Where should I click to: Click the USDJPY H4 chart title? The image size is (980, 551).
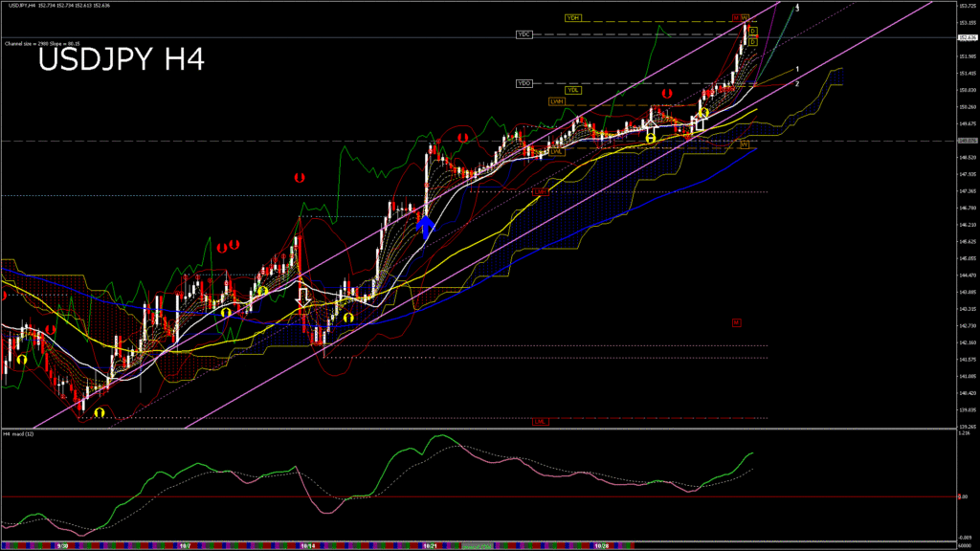(x=121, y=60)
